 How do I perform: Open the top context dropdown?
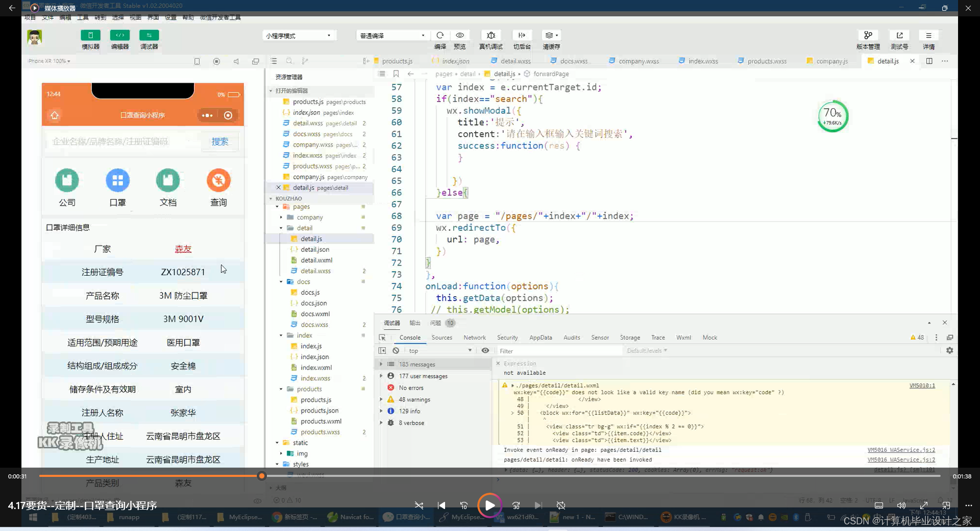click(440, 351)
